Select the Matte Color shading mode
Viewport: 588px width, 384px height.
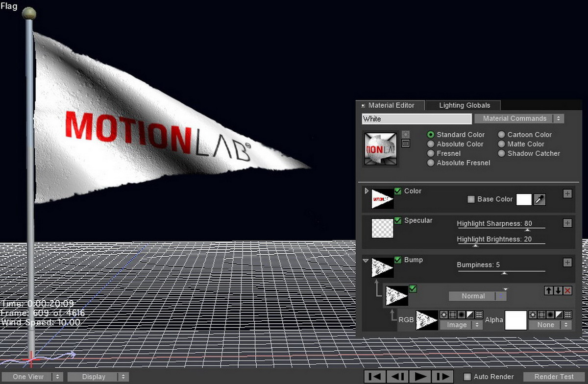click(x=502, y=144)
